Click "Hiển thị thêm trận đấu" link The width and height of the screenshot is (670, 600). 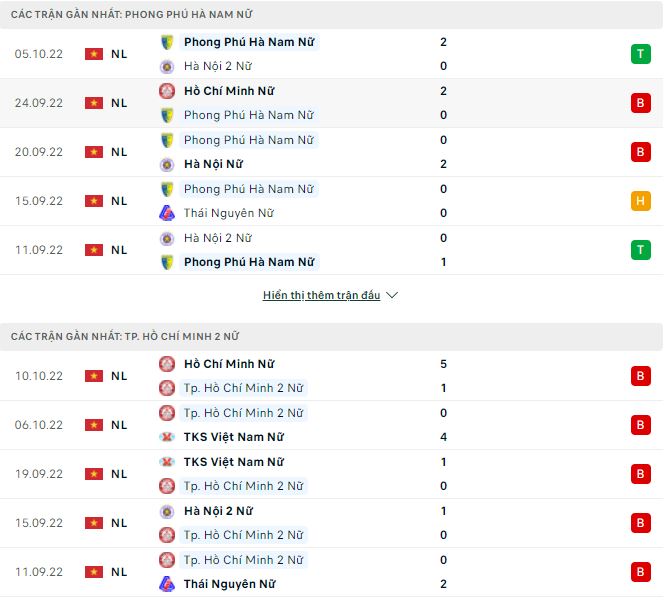coord(321,296)
